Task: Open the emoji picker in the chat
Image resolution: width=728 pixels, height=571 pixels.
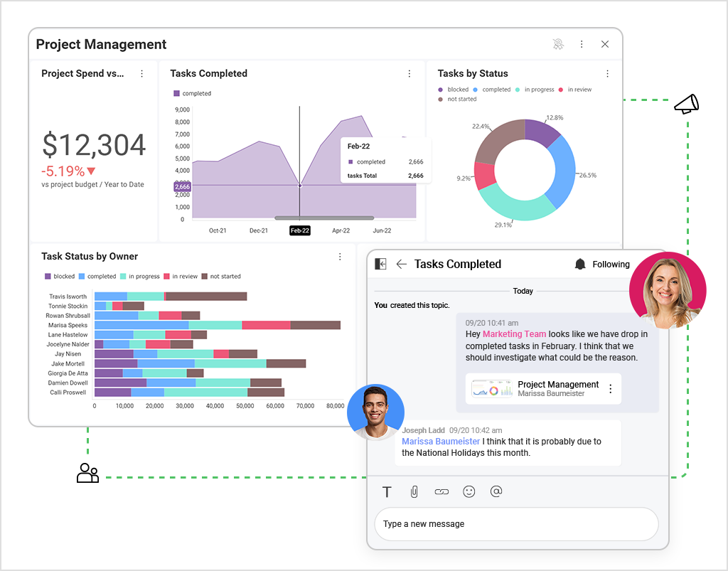Action: tap(469, 491)
